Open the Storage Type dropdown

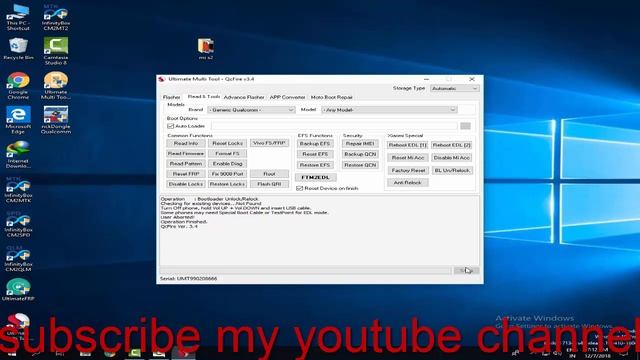pyautogui.click(x=454, y=88)
